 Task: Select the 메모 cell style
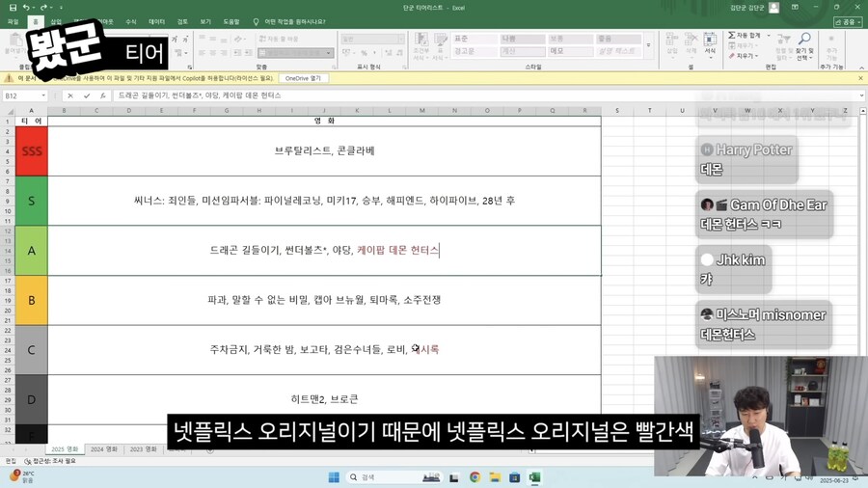[570, 51]
